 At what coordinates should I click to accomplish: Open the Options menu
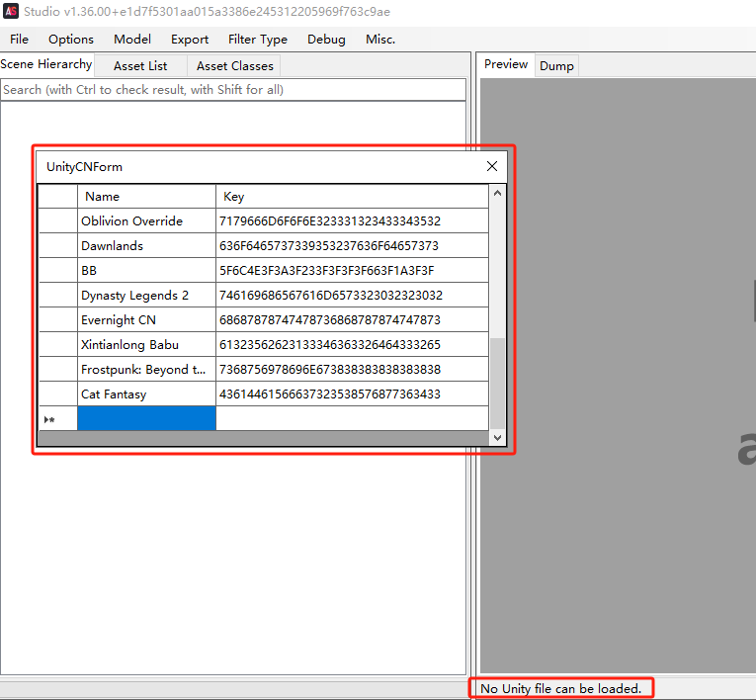coord(71,40)
